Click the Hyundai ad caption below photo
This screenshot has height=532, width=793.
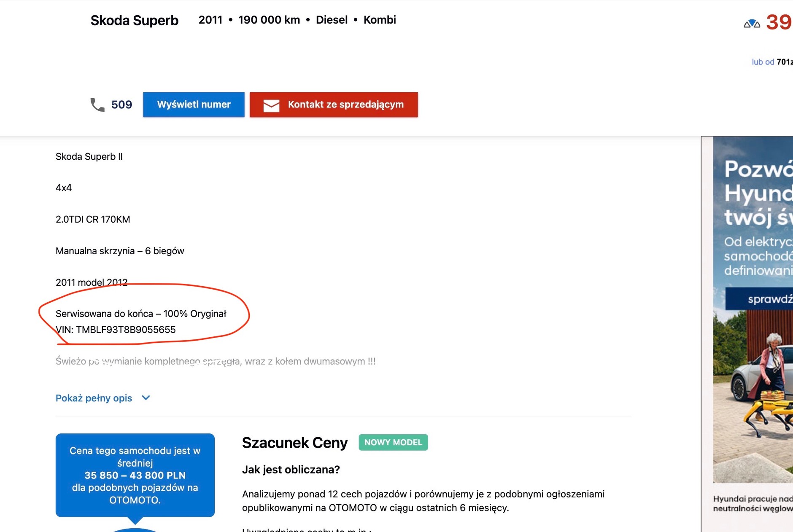(753, 504)
